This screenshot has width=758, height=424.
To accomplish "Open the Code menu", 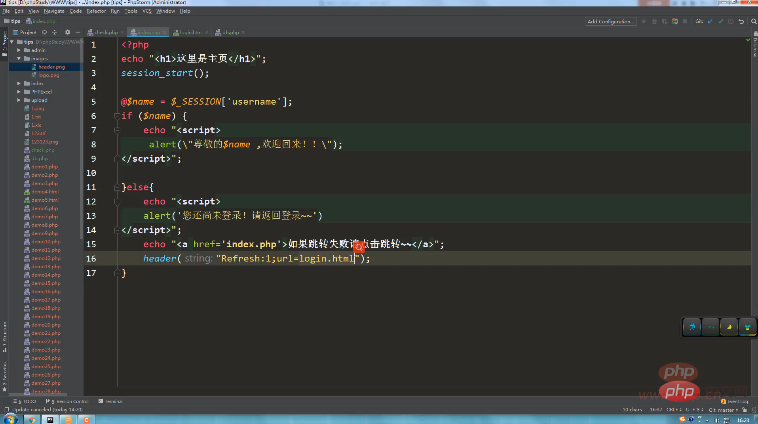I will [75, 11].
